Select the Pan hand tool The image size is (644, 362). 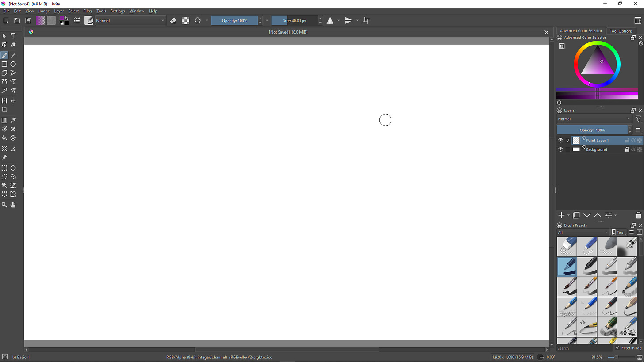[x=13, y=205]
